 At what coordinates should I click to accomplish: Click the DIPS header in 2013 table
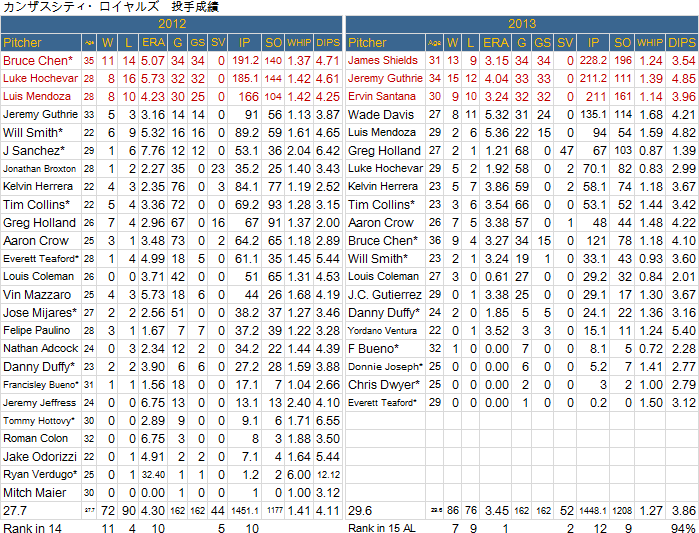coord(682,43)
